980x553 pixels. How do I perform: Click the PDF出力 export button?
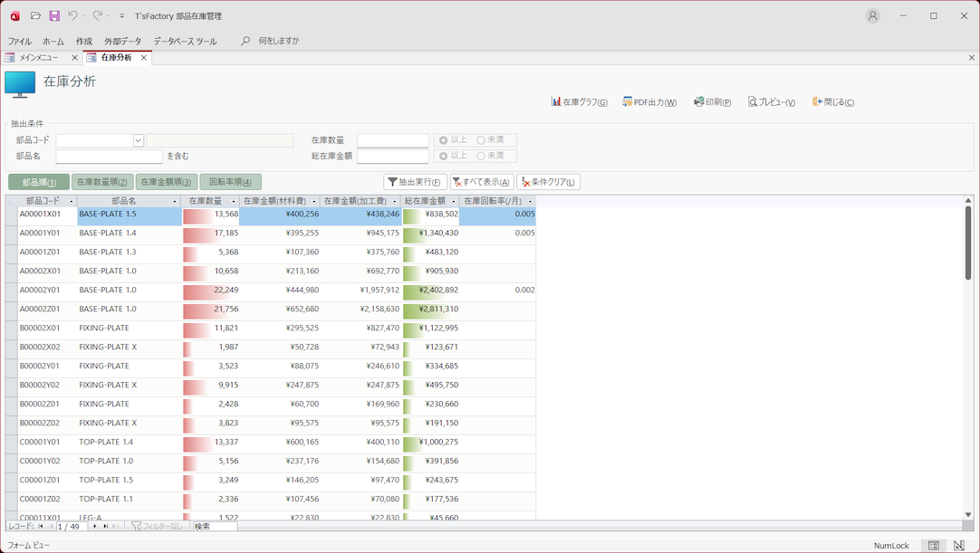click(x=649, y=102)
